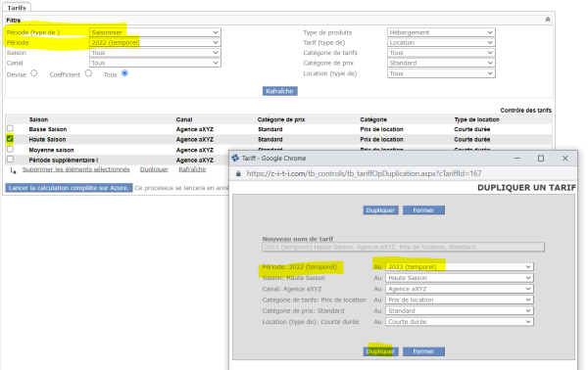Click the upper Dupliquer button in popup
The height and width of the screenshot is (370, 588).
[380, 210]
